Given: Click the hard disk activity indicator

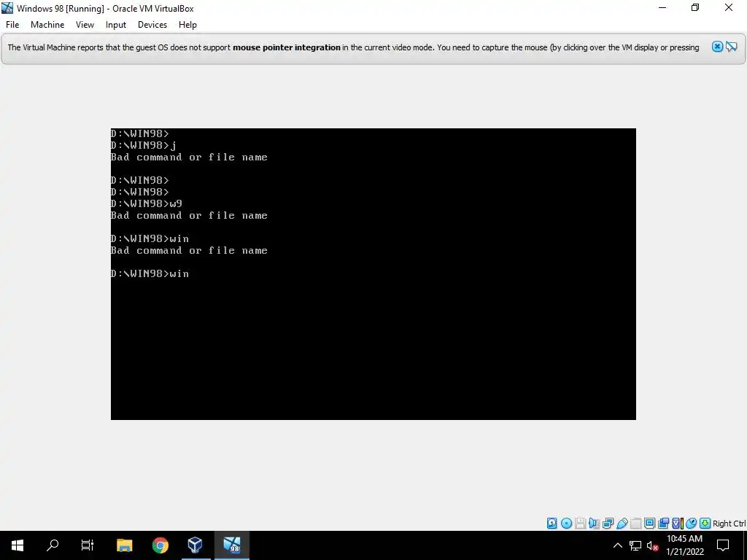Looking at the screenshot, I should click(551, 524).
